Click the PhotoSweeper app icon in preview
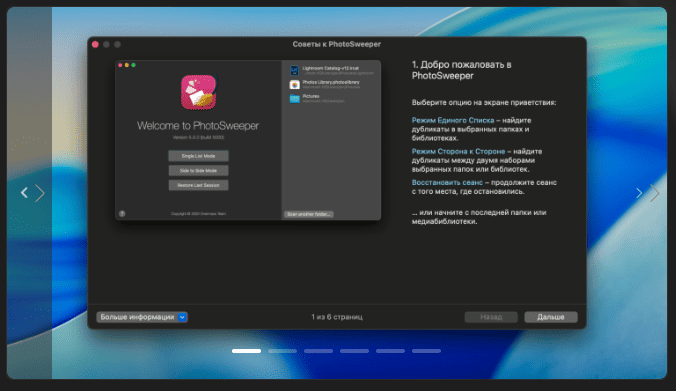This screenshot has width=676, height=391. pos(198,92)
